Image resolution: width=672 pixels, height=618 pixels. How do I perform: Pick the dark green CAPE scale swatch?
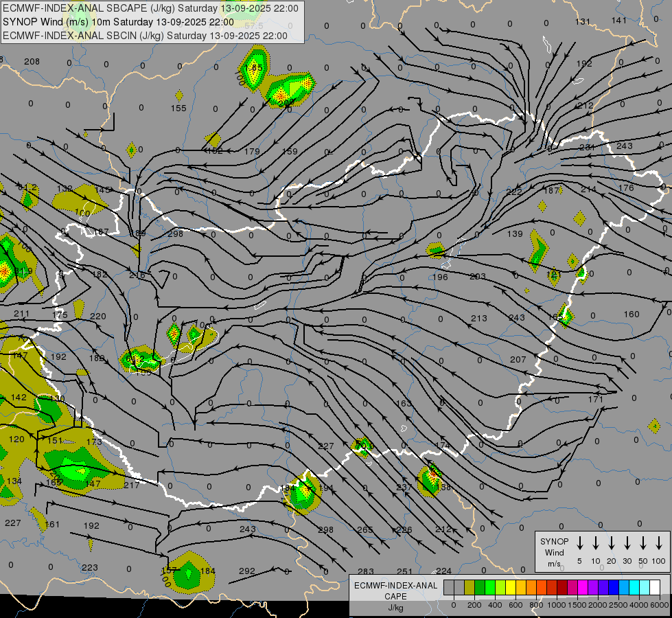tap(480, 587)
